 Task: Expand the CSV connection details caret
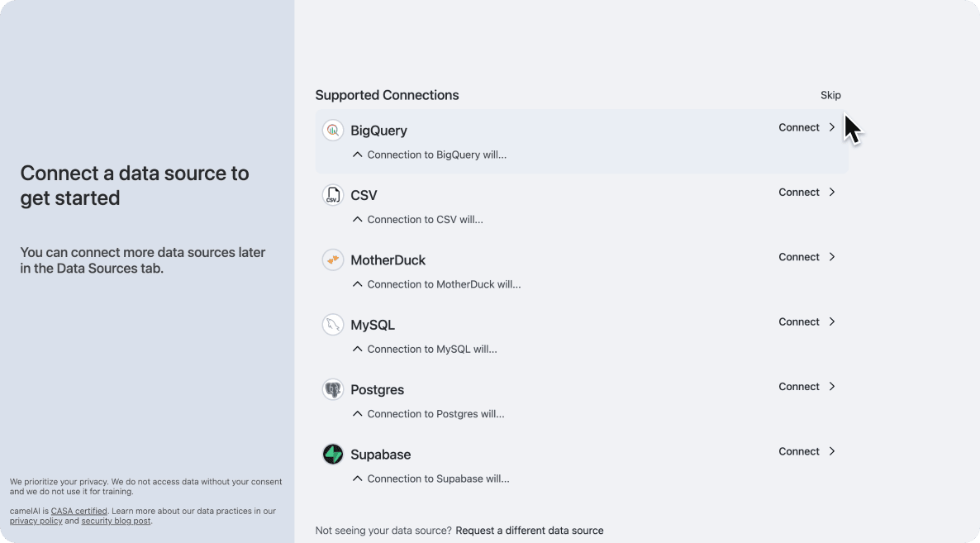point(357,219)
